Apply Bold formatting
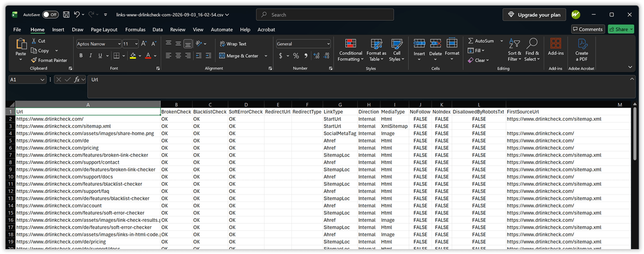Screen dimensions: 644x254 click(81, 56)
